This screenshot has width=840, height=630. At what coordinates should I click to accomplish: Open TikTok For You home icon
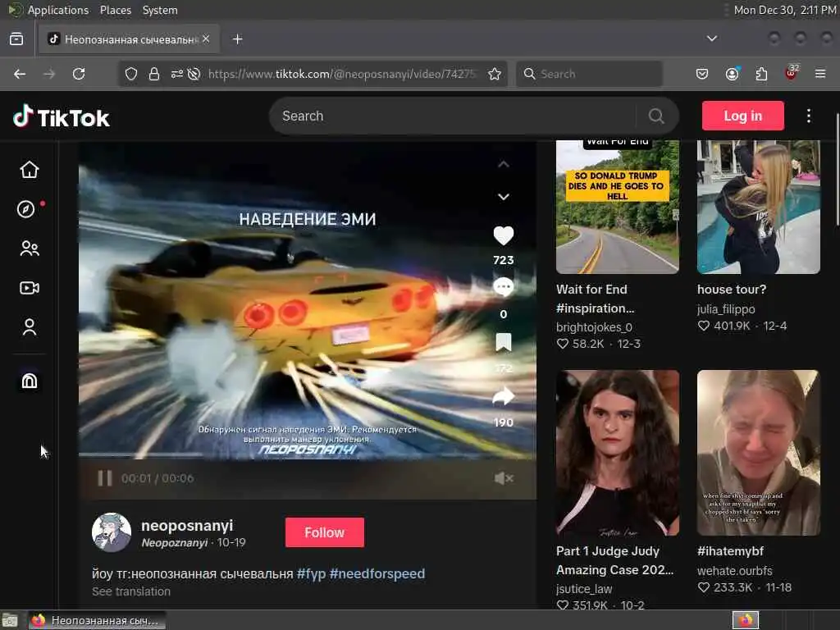30,169
